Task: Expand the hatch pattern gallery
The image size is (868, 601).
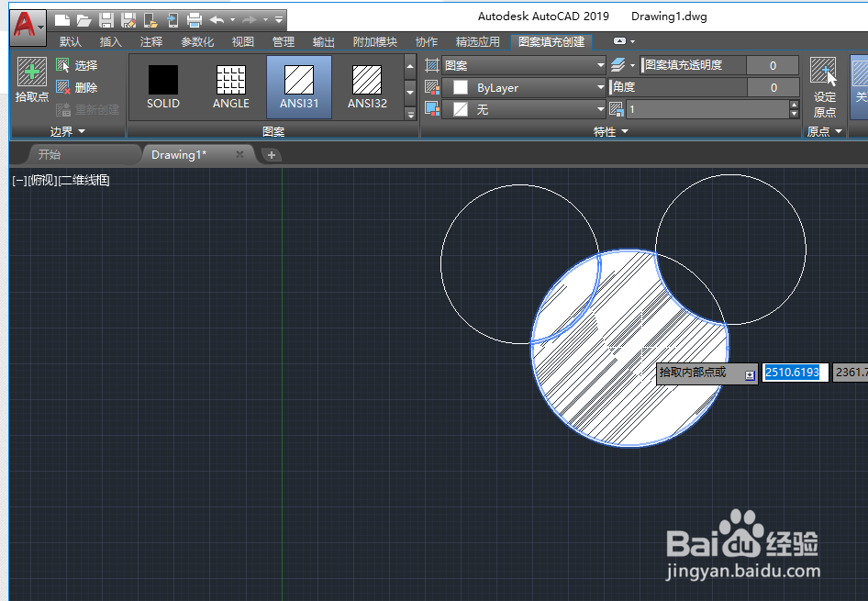Action: click(410, 114)
